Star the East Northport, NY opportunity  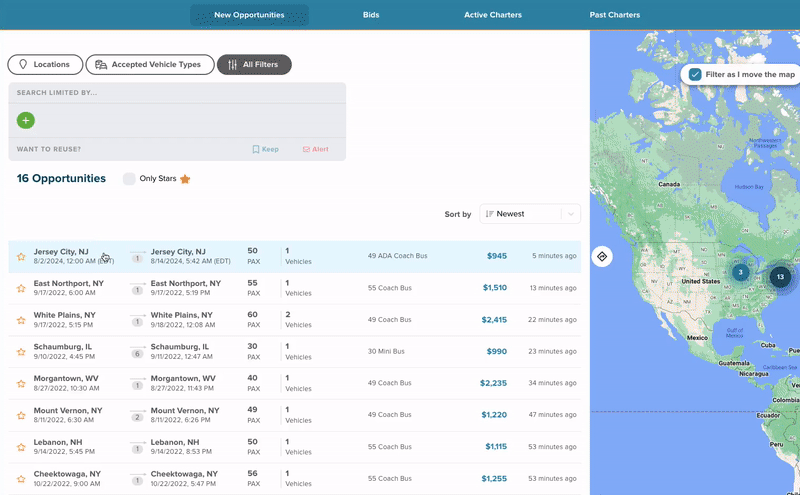tap(21, 288)
